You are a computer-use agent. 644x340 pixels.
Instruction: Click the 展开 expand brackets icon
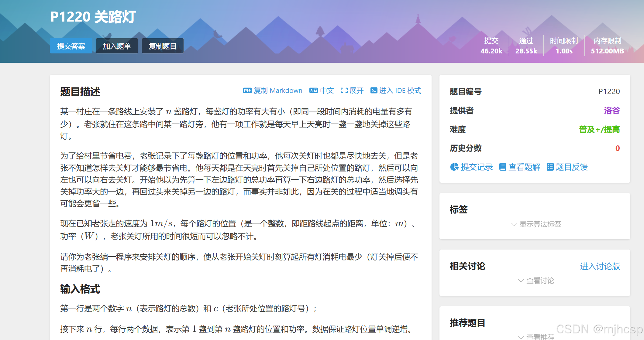click(x=344, y=90)
